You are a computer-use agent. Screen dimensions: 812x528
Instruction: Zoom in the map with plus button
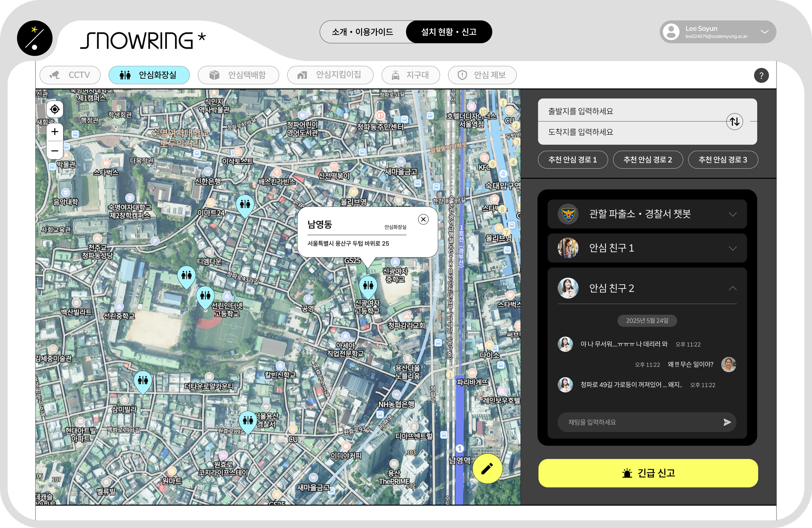tap(55, 132)
